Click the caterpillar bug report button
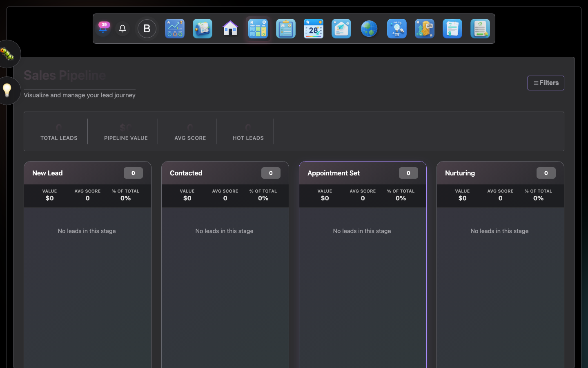The width and height of the screenshot is (588, 368). pyautogui.click(x=7, y=54)
